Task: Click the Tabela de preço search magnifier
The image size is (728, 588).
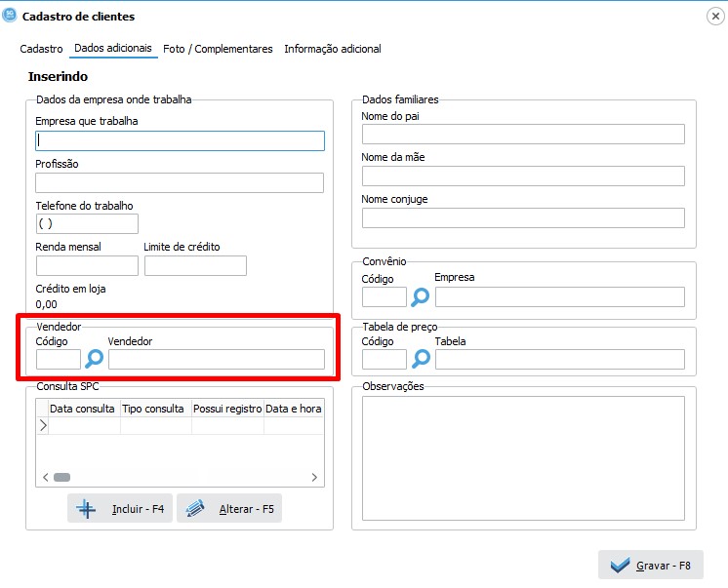Action: pos(421,359)
